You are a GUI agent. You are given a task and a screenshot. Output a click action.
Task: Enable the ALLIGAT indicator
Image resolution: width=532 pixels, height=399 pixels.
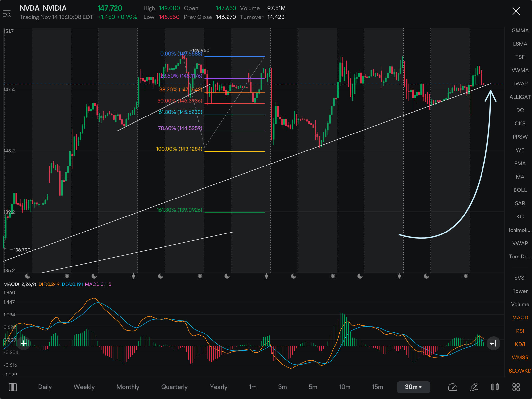[520, 97]
